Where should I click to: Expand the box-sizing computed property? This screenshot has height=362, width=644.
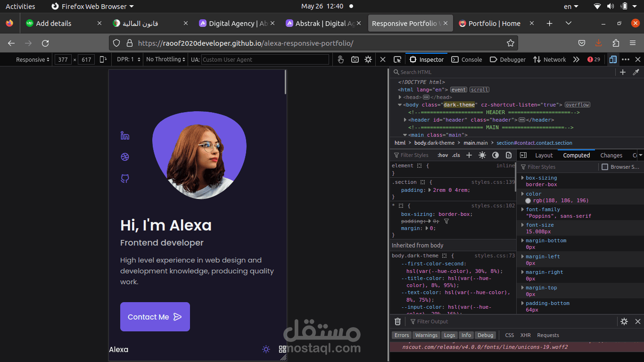pyautogui.click(x=522, y=178)
